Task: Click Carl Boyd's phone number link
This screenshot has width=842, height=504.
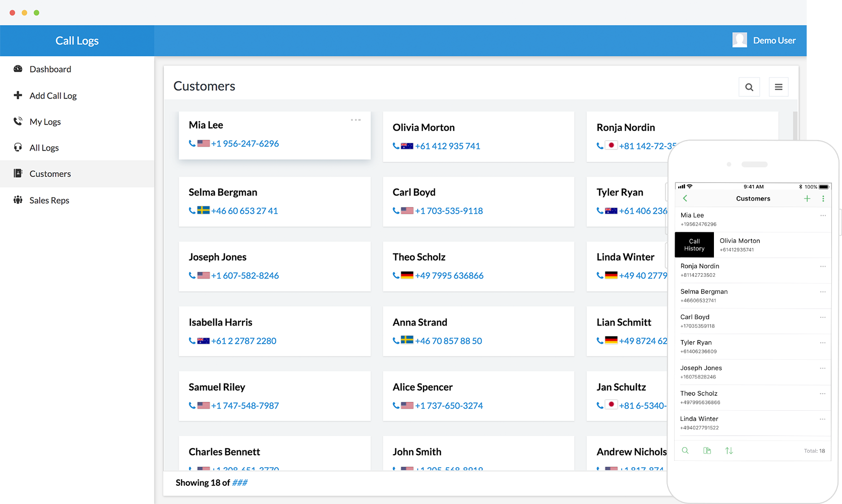Action: [448, 211]
